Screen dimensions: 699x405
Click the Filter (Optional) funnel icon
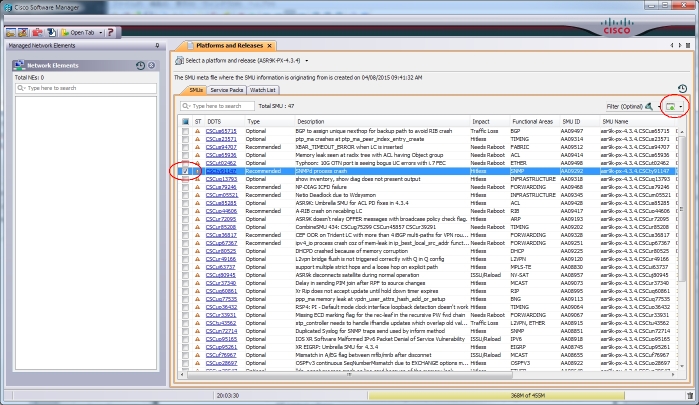(649, 106)
